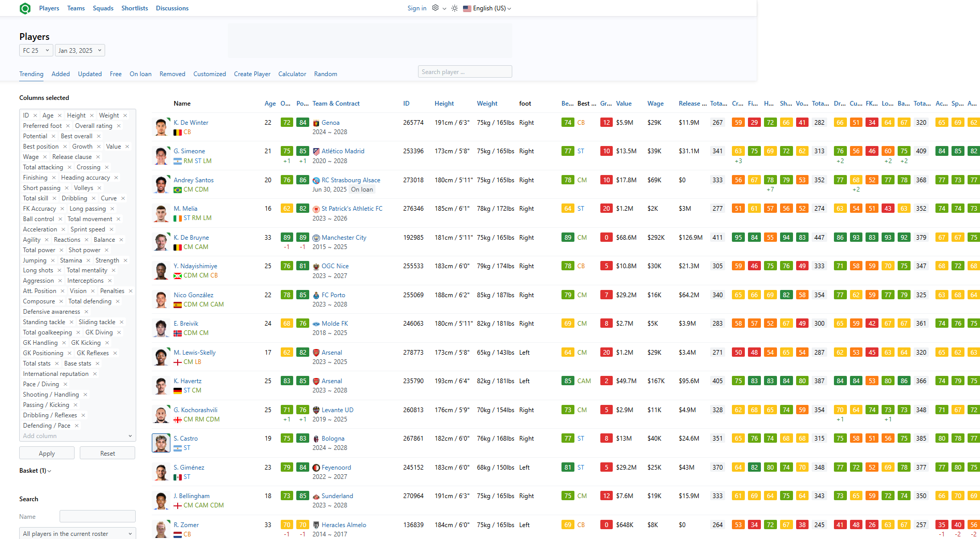Click the Name search input field
980x539 pixels.
[97, 516]
